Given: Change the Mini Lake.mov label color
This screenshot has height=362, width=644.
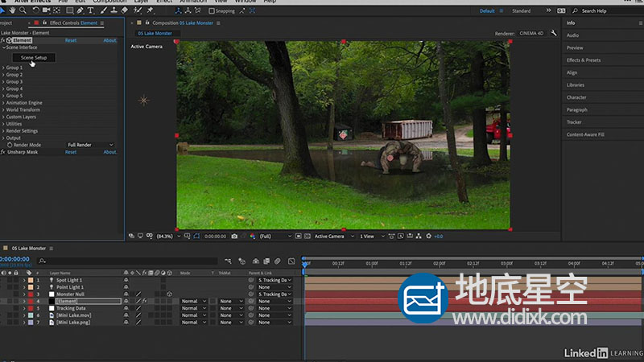Looking at the screenshot, I should (31, 315).
